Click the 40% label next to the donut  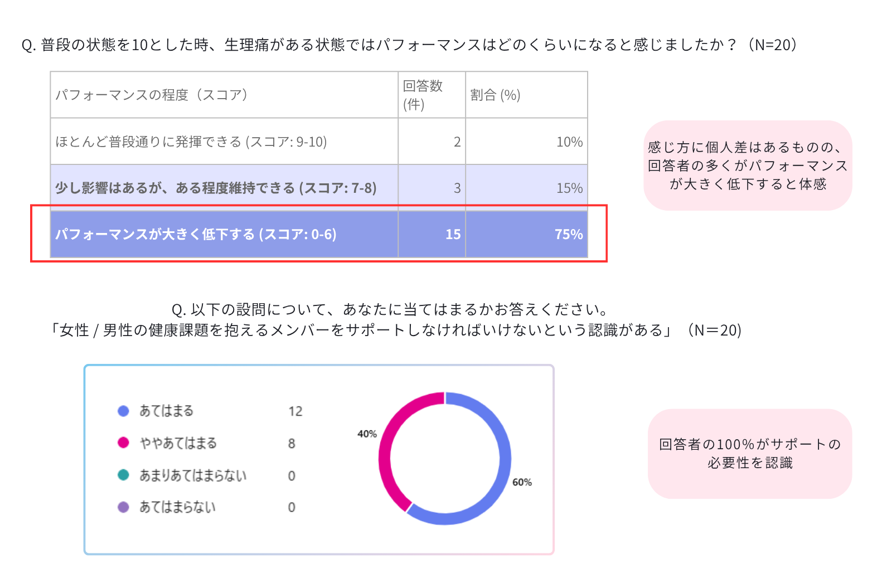coord(367,434)
